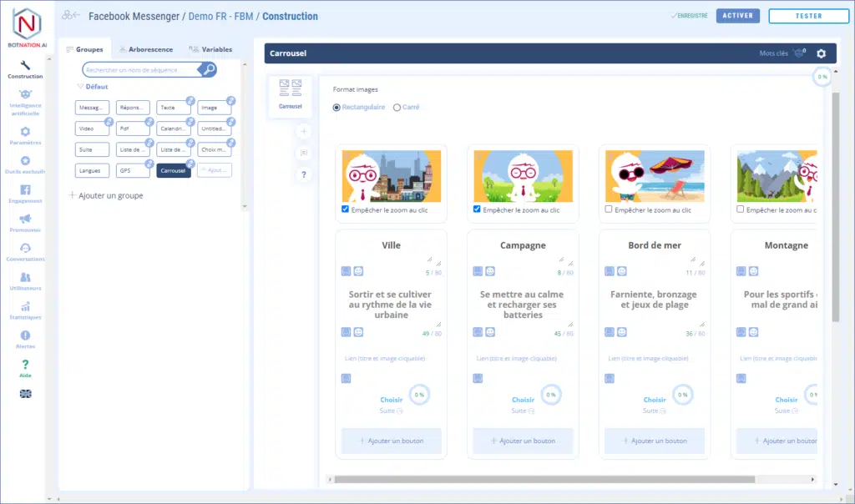
Task: Select the Carré image format
Action: [397, 108]
